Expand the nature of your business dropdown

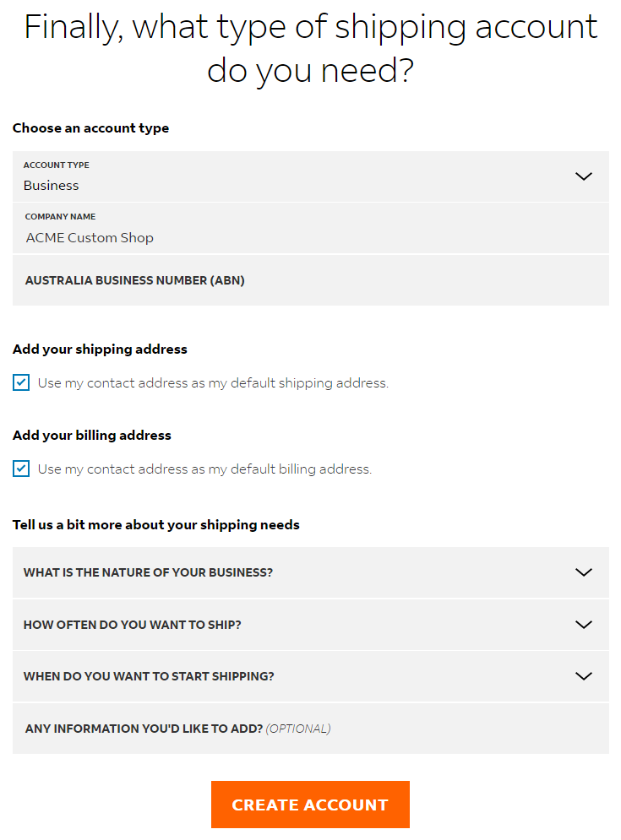(x=310, y=572)
